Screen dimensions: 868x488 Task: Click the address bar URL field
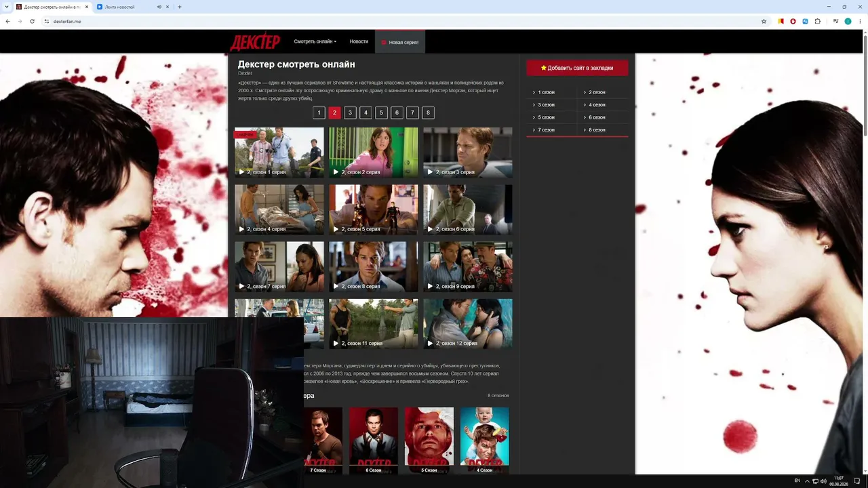[403, 21]
